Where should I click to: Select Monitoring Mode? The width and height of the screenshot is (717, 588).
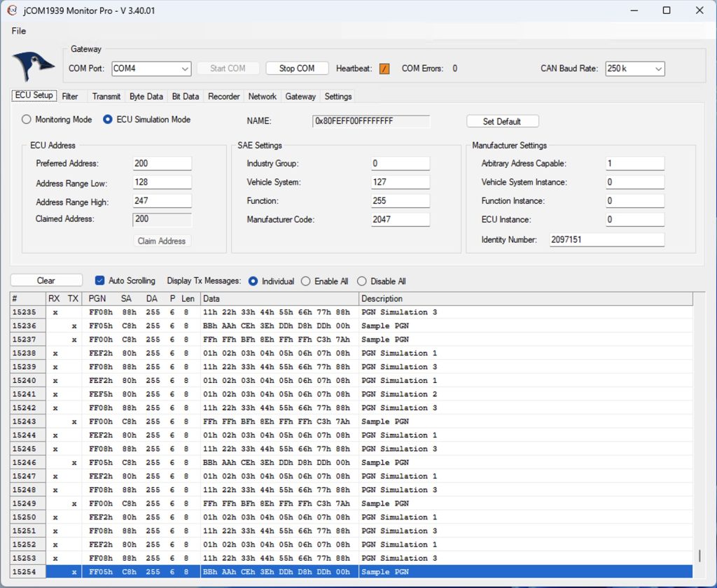[x=26, y=120]
